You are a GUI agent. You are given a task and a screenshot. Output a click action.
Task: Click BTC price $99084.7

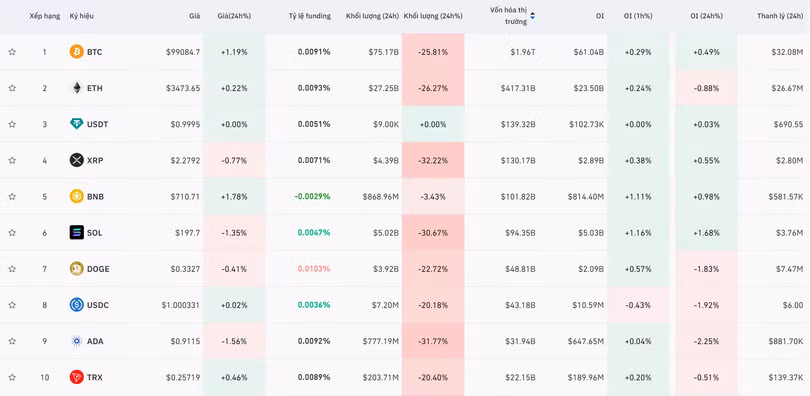183,52
